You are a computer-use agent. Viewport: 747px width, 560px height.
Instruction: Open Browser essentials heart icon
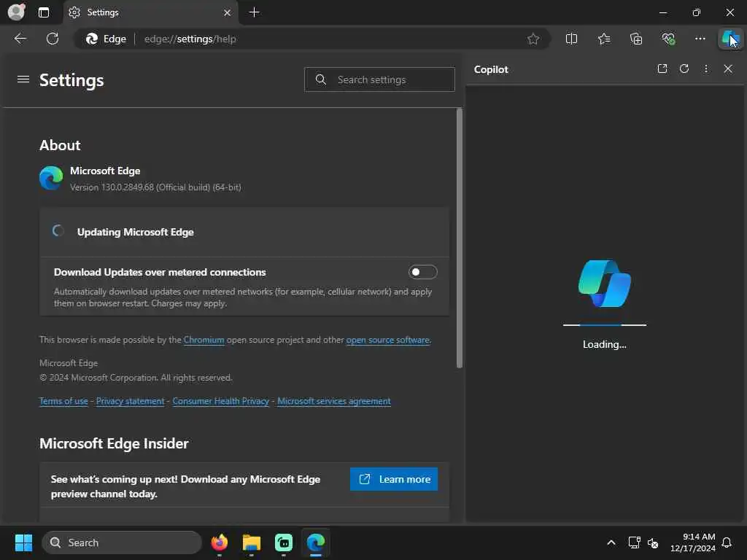[x=668, y=39]
